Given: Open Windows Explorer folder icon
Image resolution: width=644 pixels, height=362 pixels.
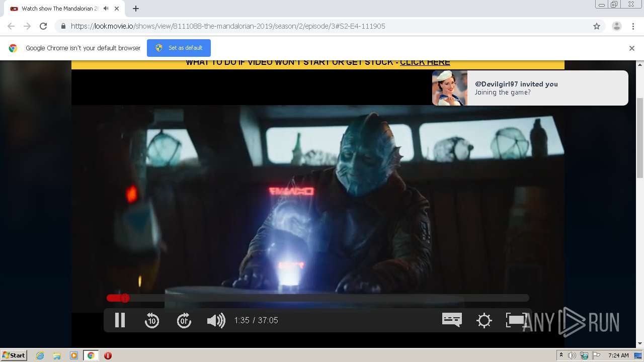Looking at the screenshot, I should (x=57, y=355).
